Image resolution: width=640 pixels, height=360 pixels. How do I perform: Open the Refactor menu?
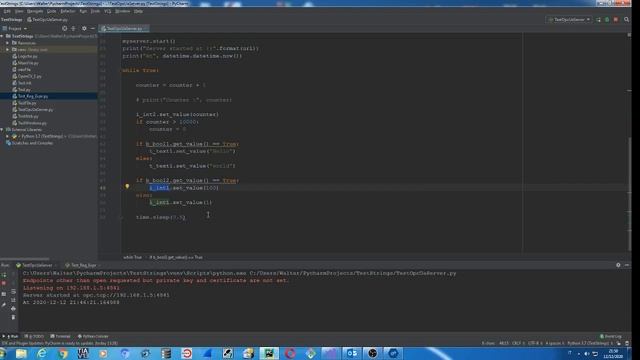tap(68, 11)
